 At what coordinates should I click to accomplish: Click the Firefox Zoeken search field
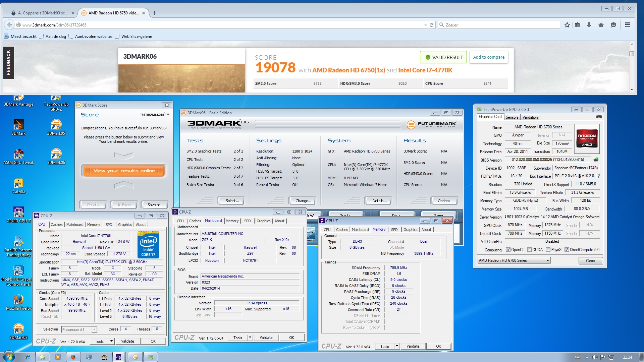click(x=499, y=25)
